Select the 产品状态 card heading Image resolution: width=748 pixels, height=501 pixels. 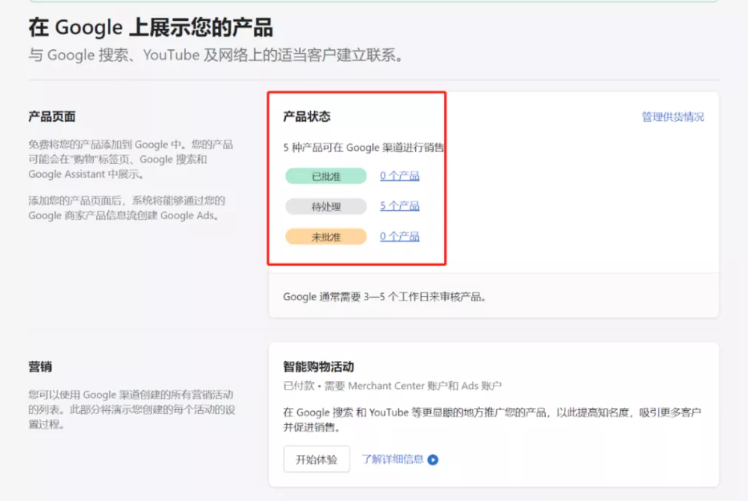307,117
